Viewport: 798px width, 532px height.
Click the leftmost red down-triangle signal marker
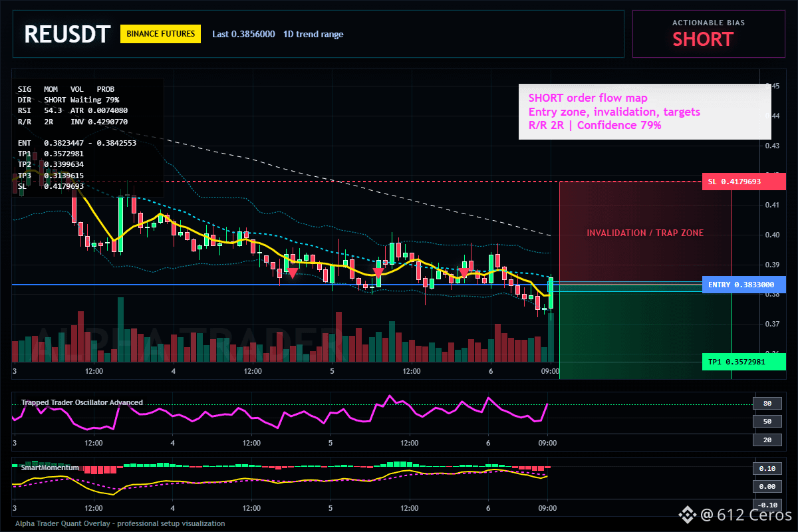point(292,273)
